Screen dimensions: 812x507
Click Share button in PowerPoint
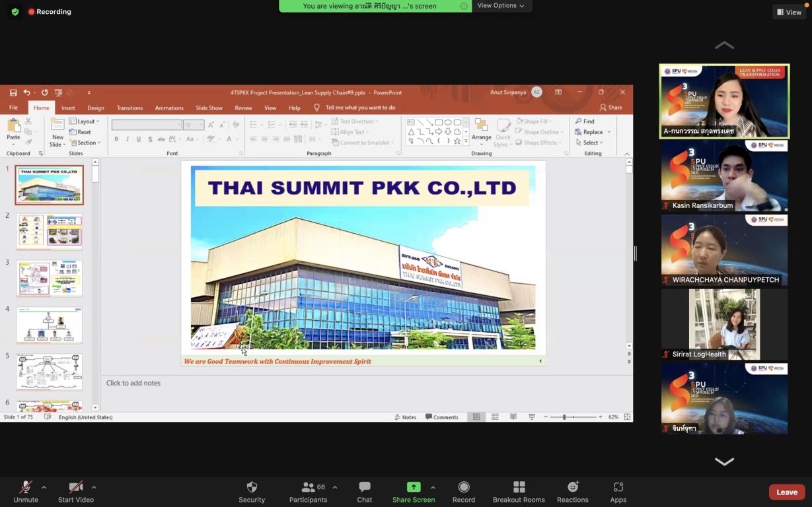tap(610, 108)
